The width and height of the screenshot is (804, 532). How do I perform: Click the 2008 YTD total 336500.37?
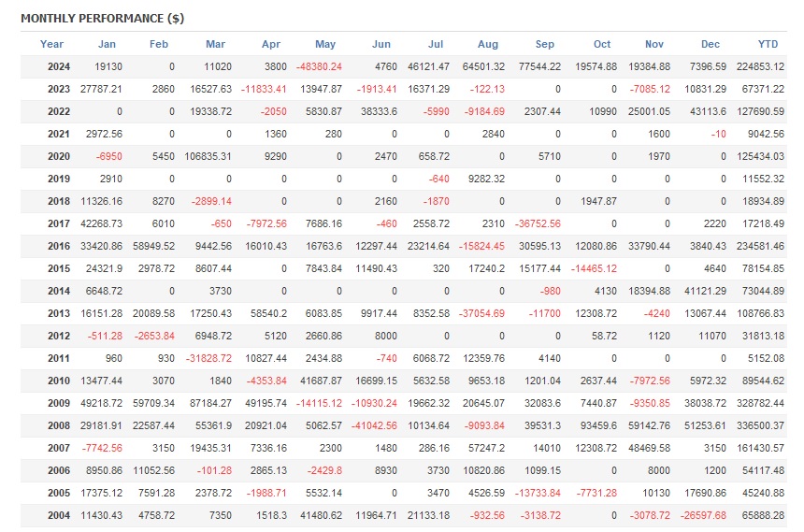coord(758,425)
